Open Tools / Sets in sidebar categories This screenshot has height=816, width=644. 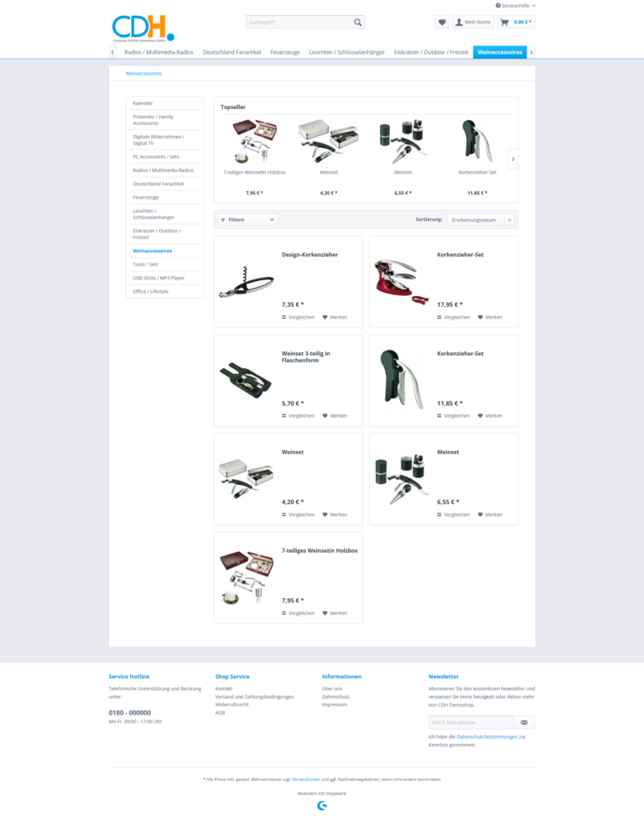[x=145, y=264]
